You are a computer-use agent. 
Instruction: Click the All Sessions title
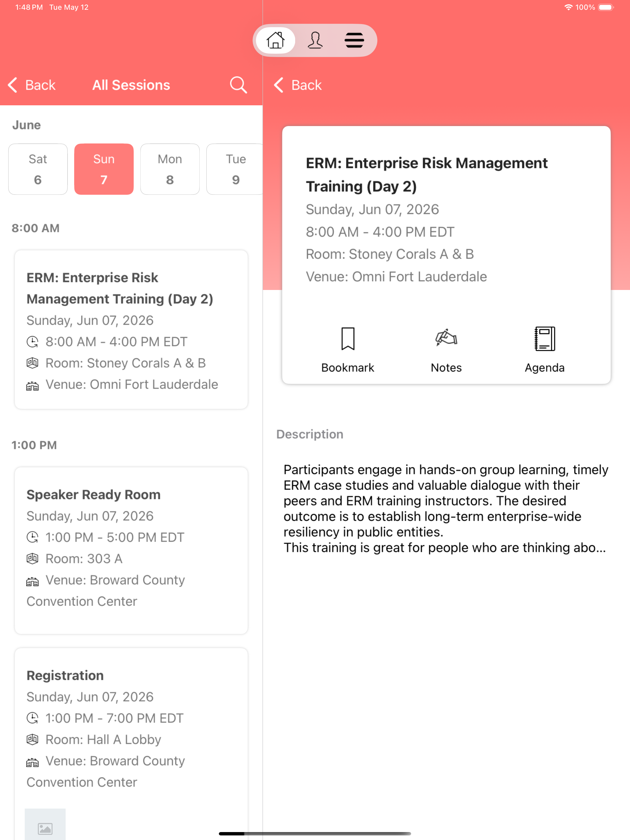tap(131, 85)
